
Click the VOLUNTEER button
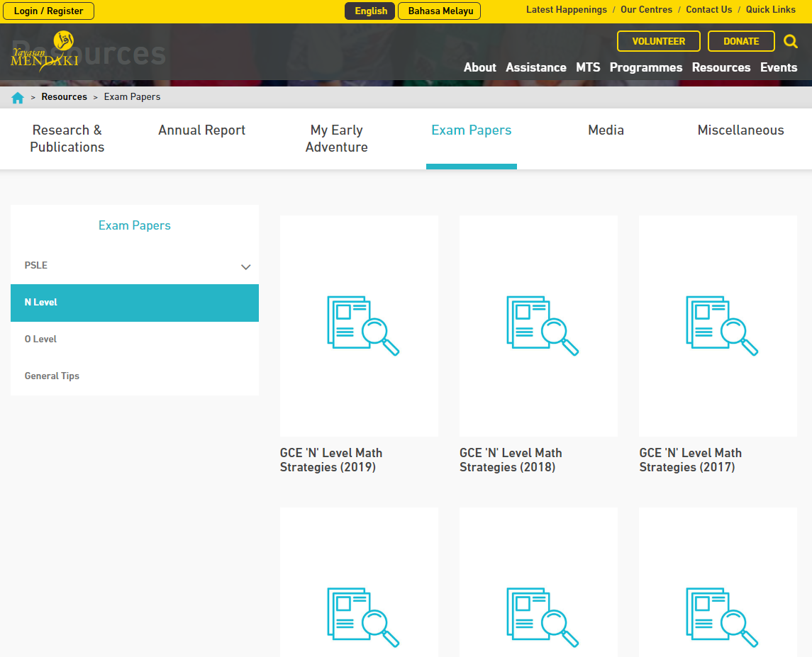[x=658, y=42]
